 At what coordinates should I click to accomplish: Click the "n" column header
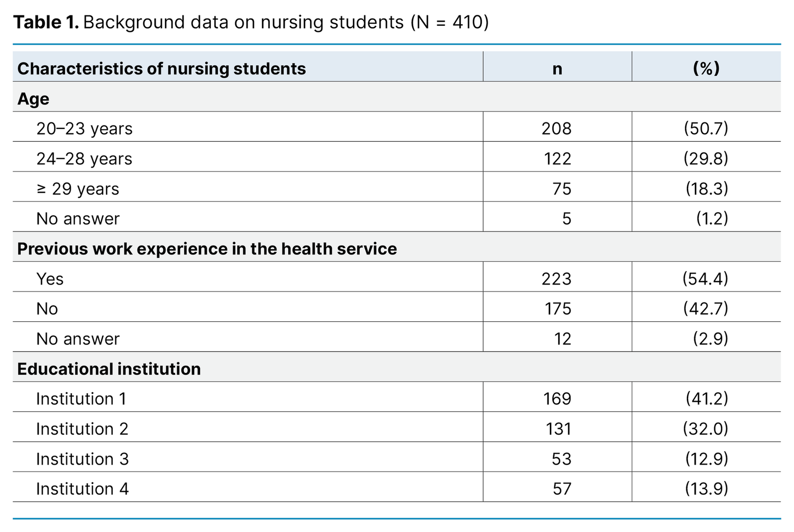click(557, 68)
